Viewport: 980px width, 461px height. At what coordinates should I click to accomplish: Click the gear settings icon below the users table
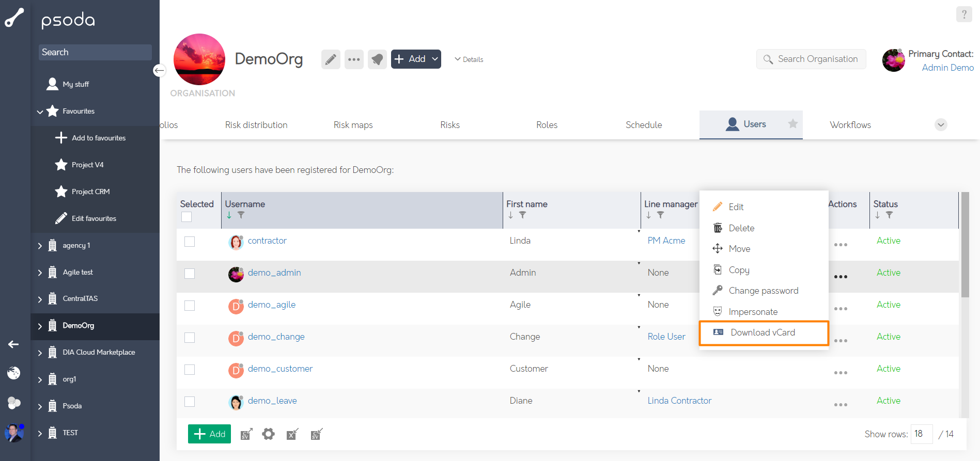[268, 434]
